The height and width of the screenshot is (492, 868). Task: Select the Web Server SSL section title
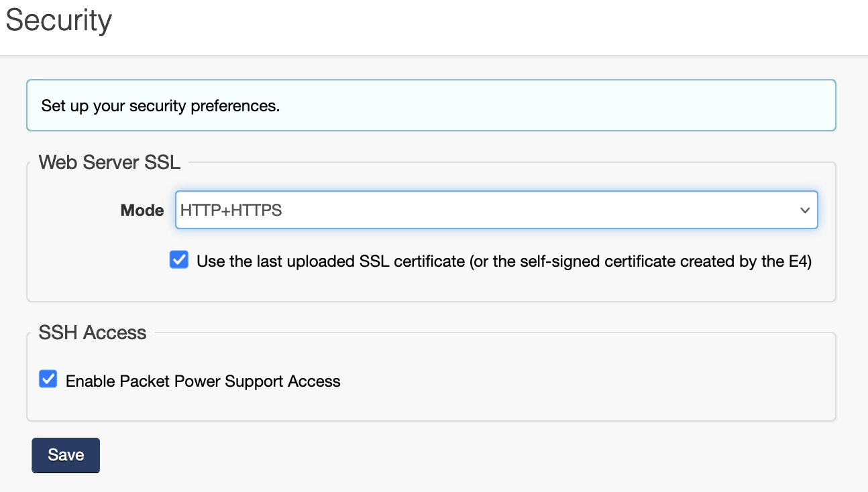coord(109,162)
